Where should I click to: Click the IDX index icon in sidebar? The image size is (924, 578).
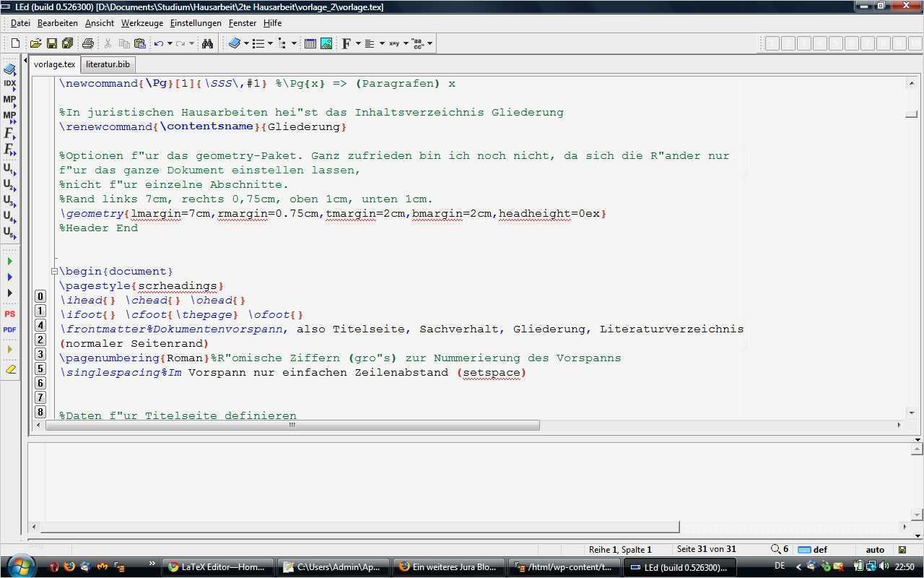(9, 84)
